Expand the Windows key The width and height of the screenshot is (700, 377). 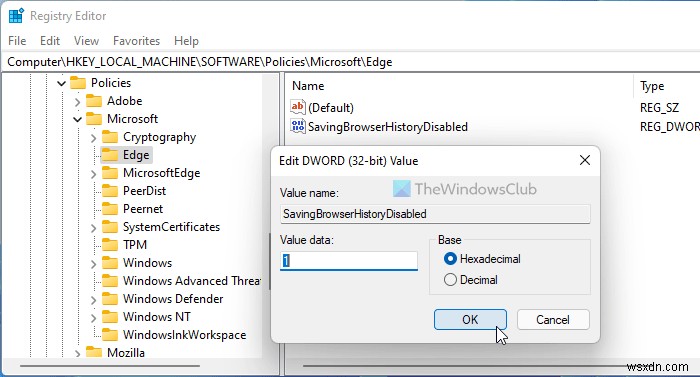tap(94, 264)
